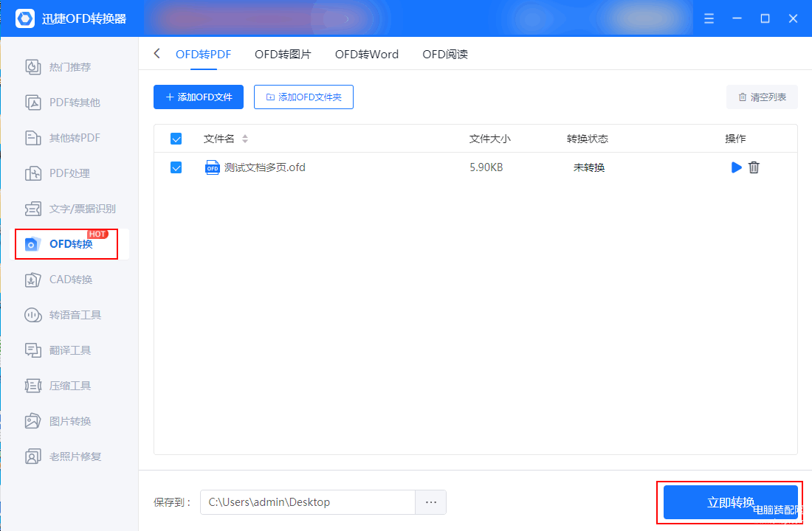Click the back chevron beside OFD转PDF
Viewport: 812px width, 531px height.
coord(156,54)
